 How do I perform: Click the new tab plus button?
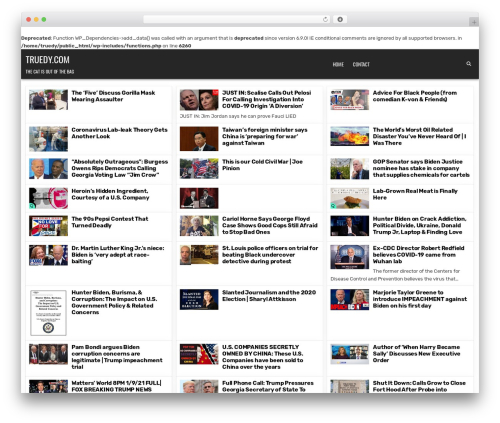474,22
